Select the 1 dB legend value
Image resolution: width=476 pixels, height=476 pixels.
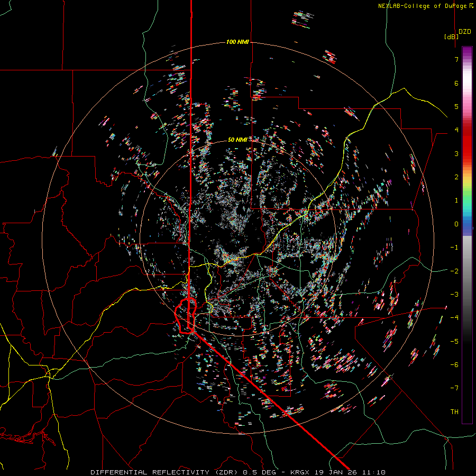456,200
